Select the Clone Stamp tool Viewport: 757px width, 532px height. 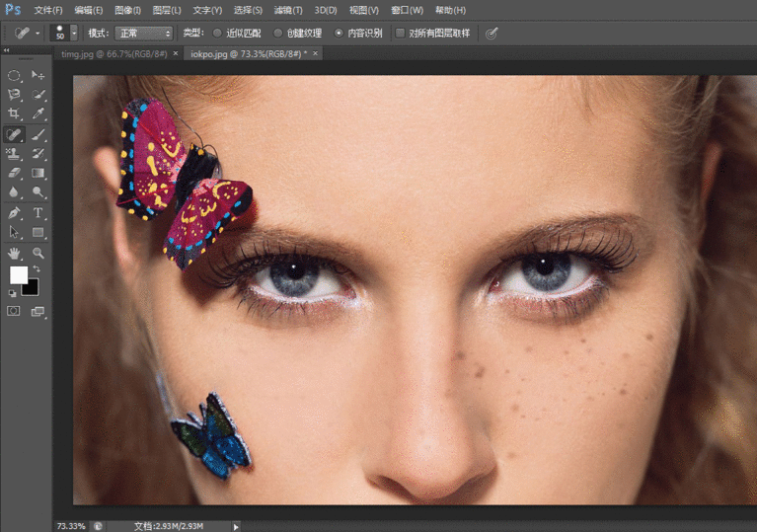(x=14, y=154)
